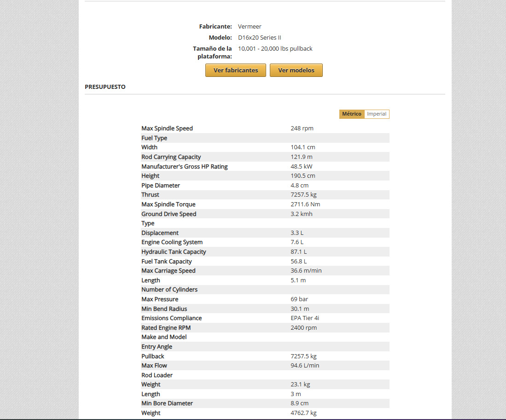Select the 3.2 kmh value
Screen dimensions: 506x420
tap(302, 214)
